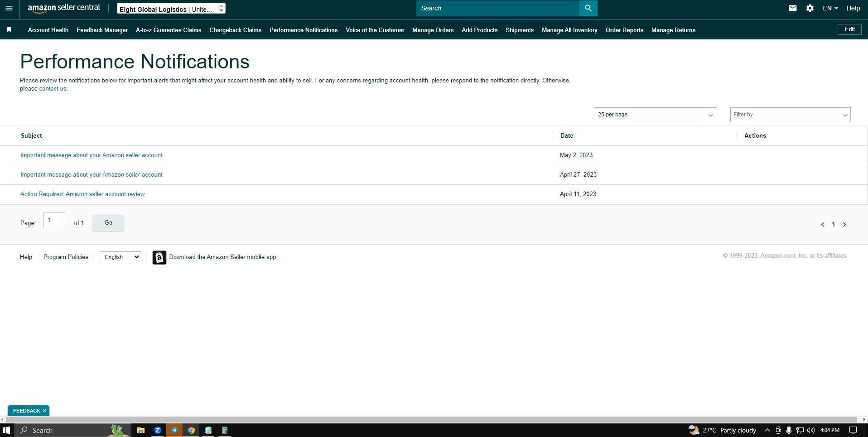Image resolution: width=868 pixels, height=437 pixels.
Task: Click the Amazon Seller Central logo
Action: [64, 8]
